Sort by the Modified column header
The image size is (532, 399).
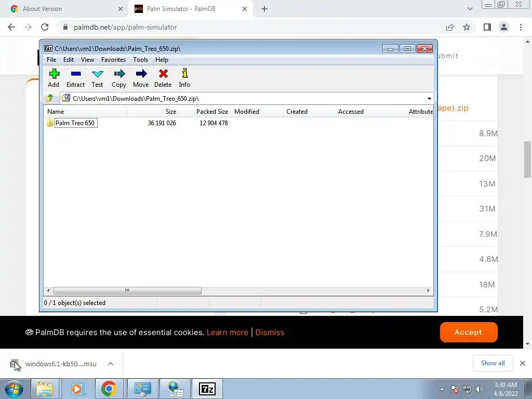tap(257, 112)
